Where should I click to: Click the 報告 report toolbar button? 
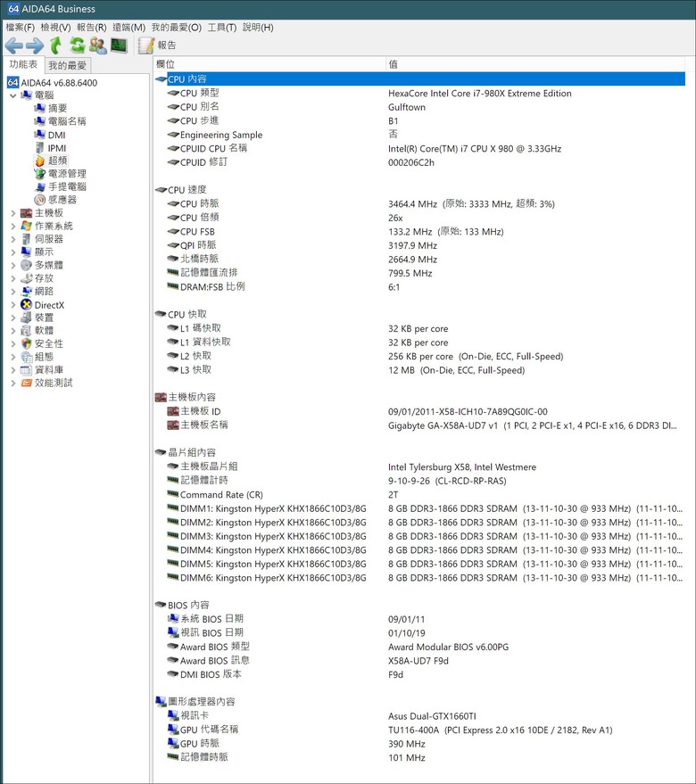pyautogui.click(x=157, y=45)
